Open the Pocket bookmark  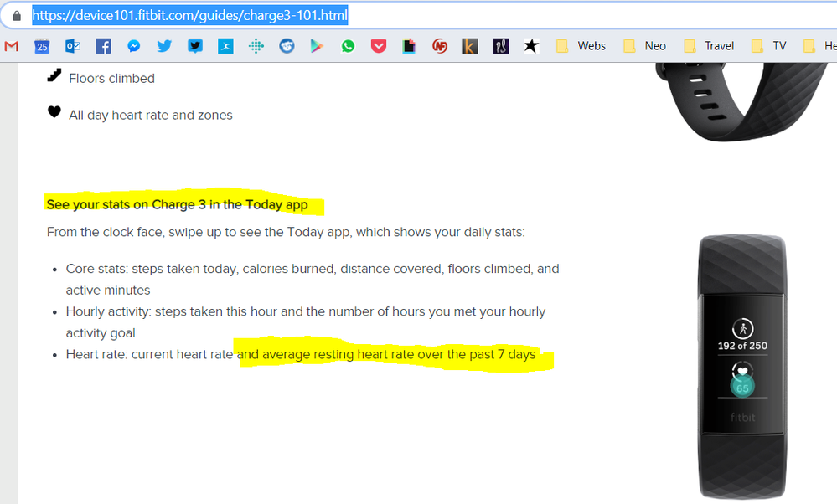click(x=378, y=46)
